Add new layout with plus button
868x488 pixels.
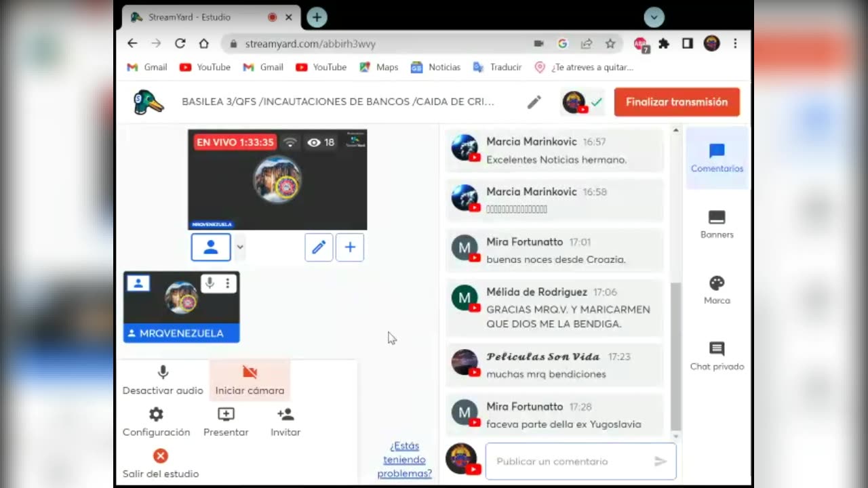tap(350, 247)
